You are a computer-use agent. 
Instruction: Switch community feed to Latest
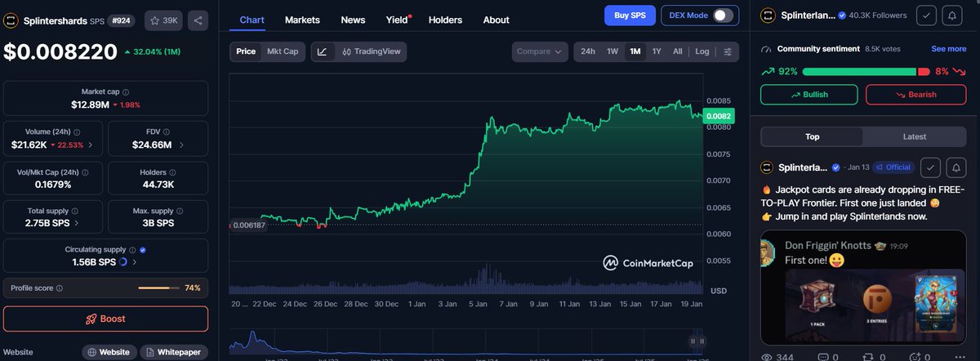click(915, 137)
